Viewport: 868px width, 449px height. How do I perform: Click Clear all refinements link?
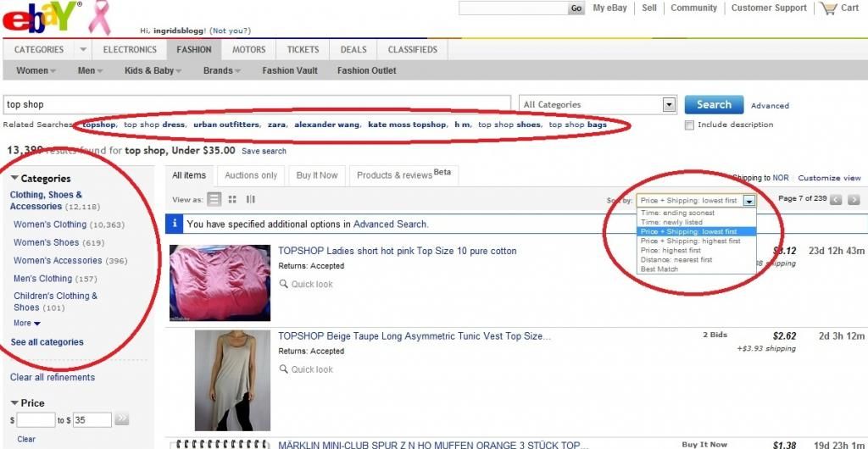pos(52,377)
